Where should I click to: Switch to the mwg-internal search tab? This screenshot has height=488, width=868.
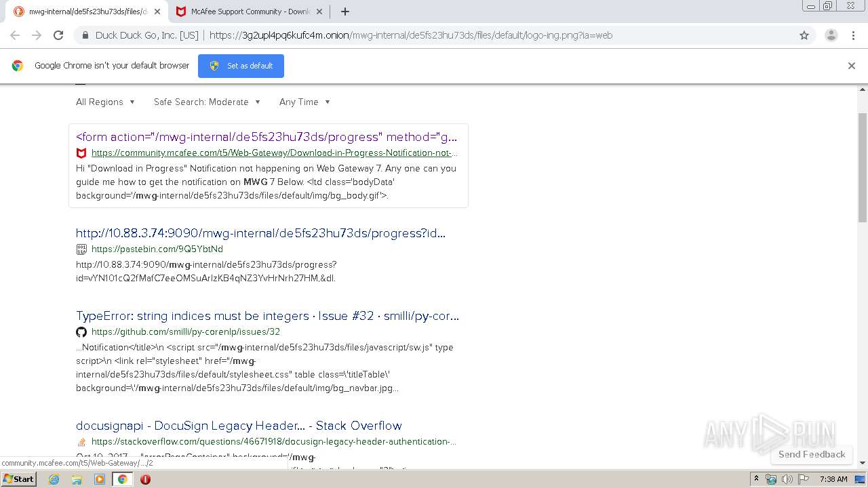click(87, 12)
